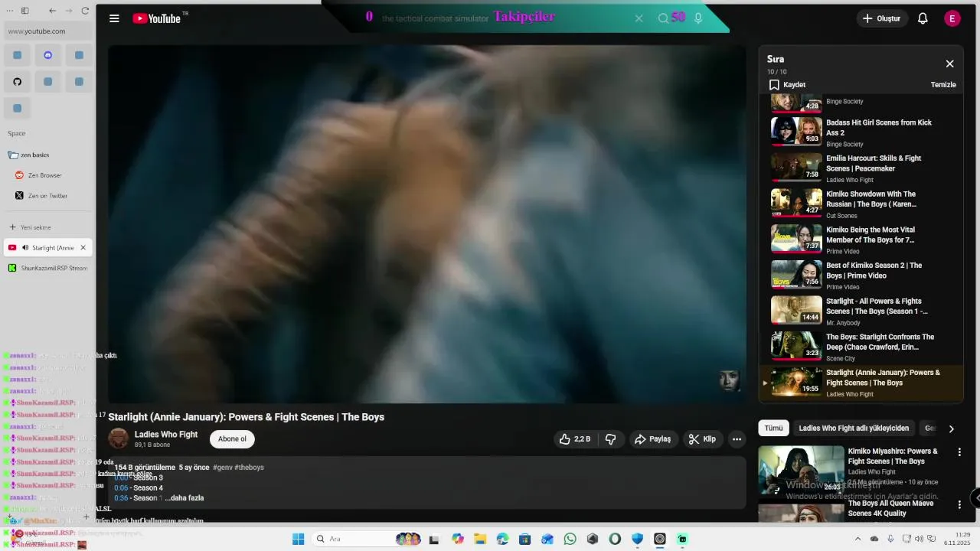This screenshot has width=980, height=551.
Task: Select Kimiko Being the Most Vital Member
Action: 863,240
